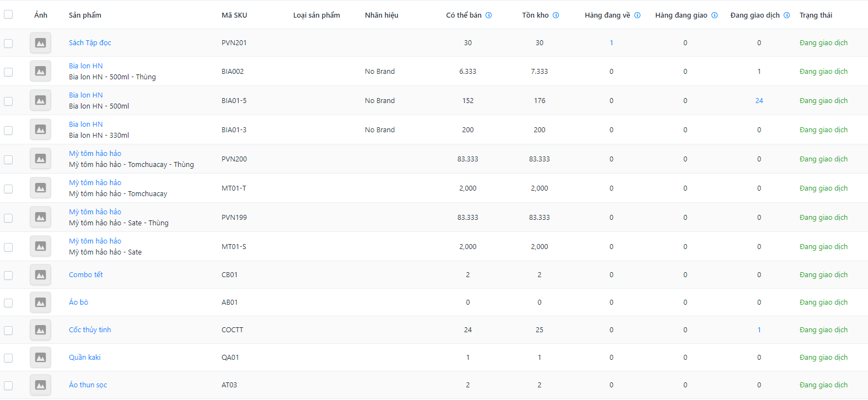This screenshot has width=868, height=400.
Task: Tick the select-all checkbox in header
Action: 8,15
